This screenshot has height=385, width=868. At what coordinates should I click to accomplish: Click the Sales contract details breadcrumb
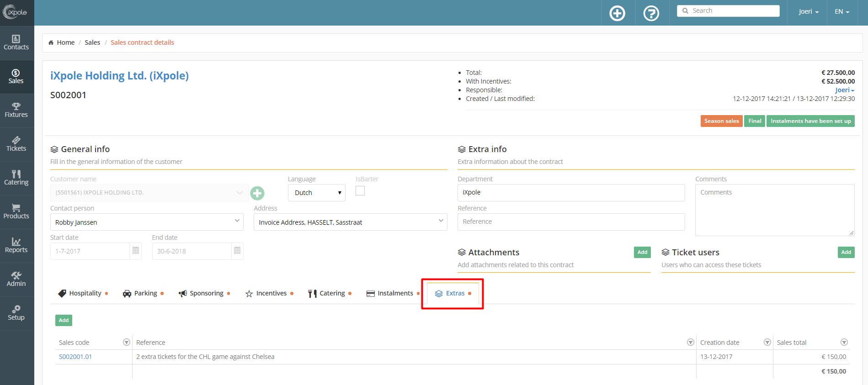click(142, 42)
